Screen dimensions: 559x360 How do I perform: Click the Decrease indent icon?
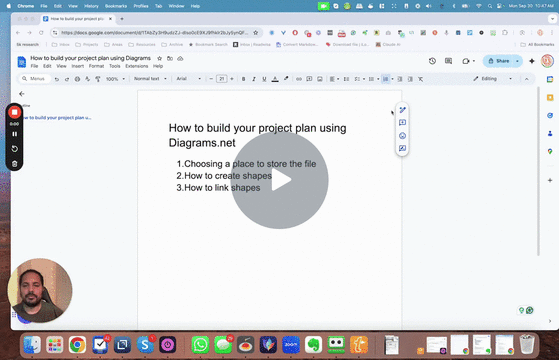(x=400, y=79)
